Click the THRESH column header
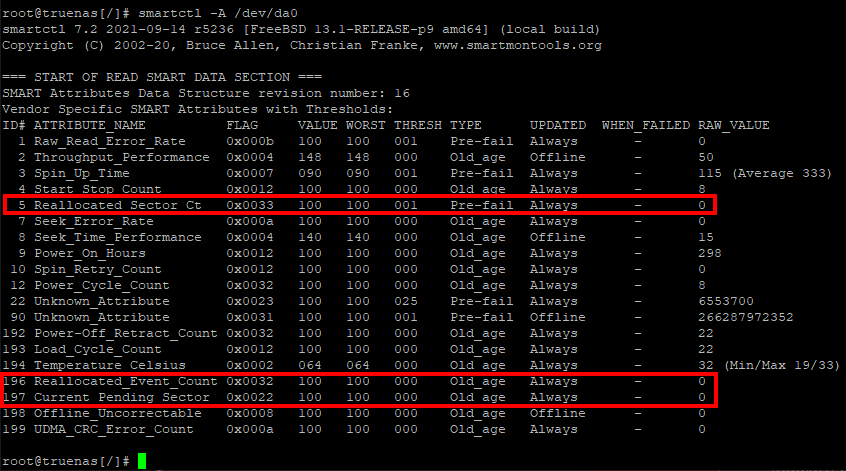 click(x=418, y=125)
